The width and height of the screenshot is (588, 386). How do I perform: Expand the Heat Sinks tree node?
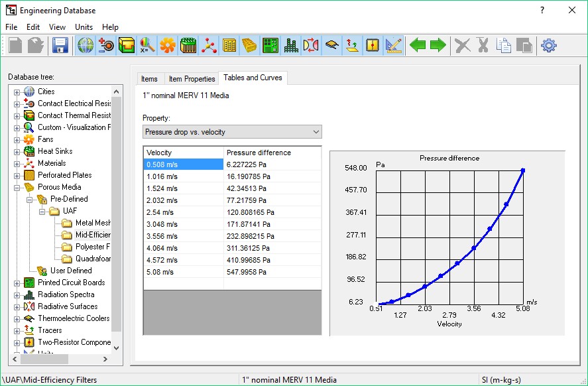pos(17,153)
